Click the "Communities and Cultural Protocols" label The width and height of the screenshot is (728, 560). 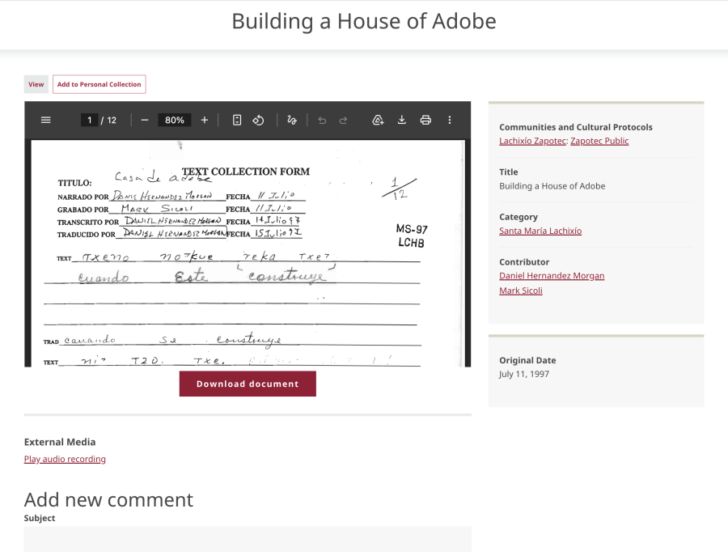(576, 127)
